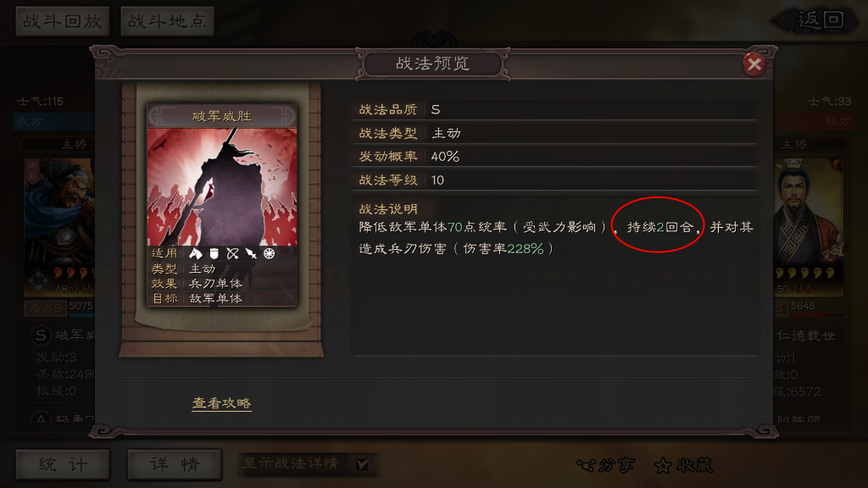868x488 pixels.
Task: Click the shield infantry troop icon
Action: point(214,253)
